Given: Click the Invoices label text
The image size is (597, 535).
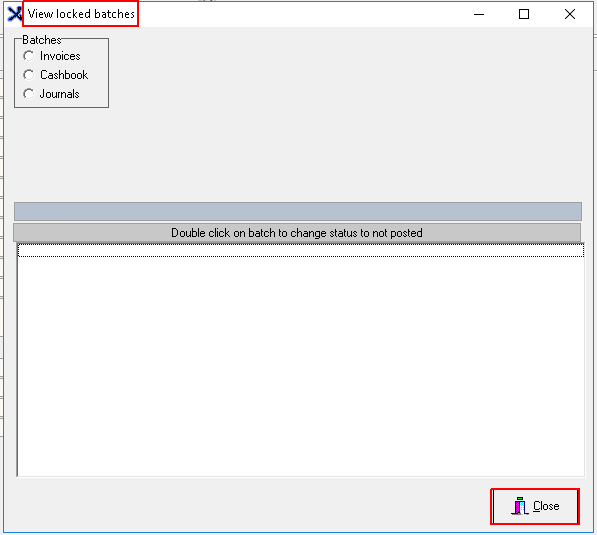Looking at the screenshot, I should tap(60, 56).
